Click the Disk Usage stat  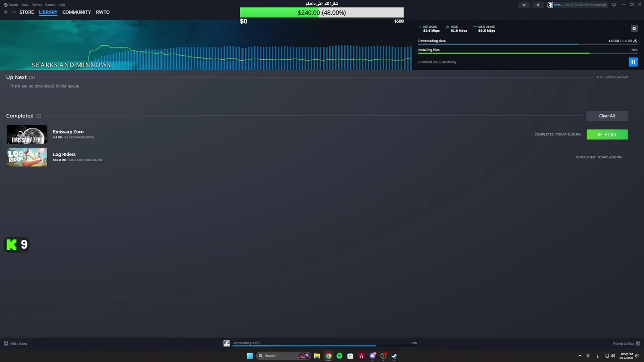(x=485, y=29)
